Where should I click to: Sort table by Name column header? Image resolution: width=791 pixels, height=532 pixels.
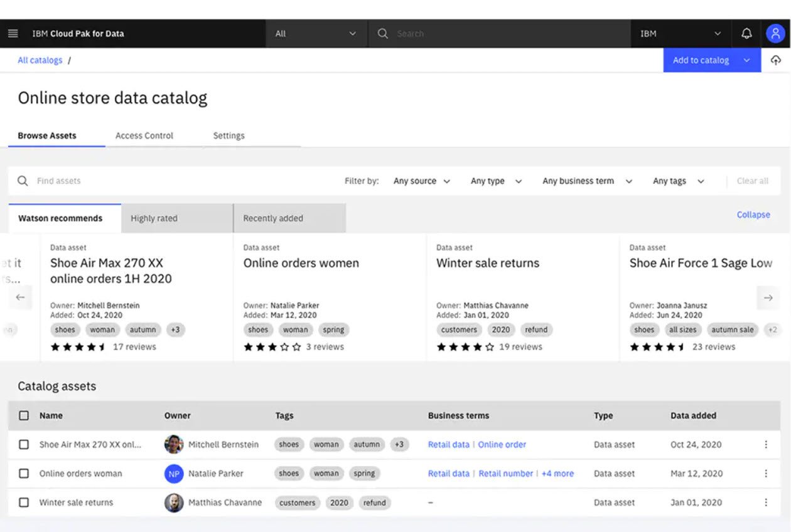coord(51,415)
